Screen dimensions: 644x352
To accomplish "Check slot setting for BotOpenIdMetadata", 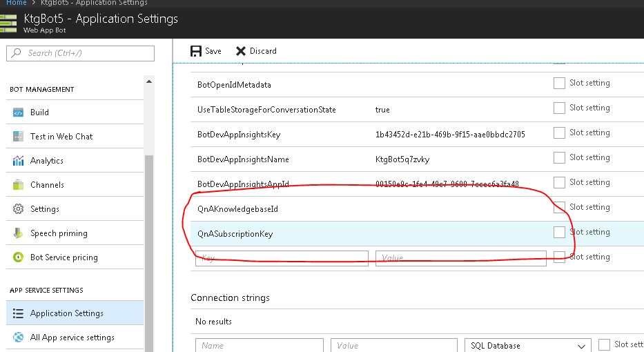I will point(559,84).
